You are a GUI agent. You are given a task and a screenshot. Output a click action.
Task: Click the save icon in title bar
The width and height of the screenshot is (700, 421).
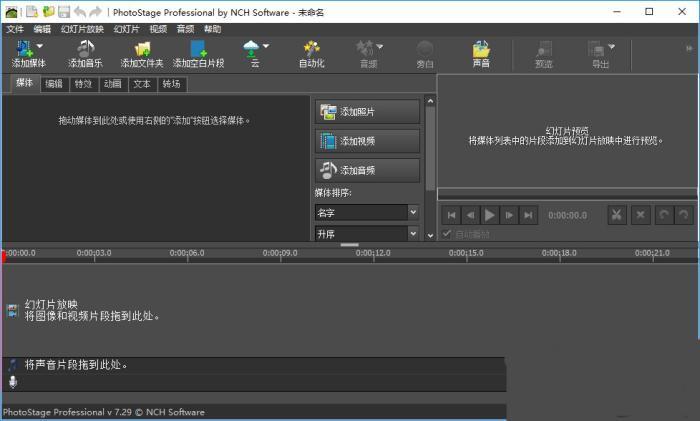[x=64, y=12]
